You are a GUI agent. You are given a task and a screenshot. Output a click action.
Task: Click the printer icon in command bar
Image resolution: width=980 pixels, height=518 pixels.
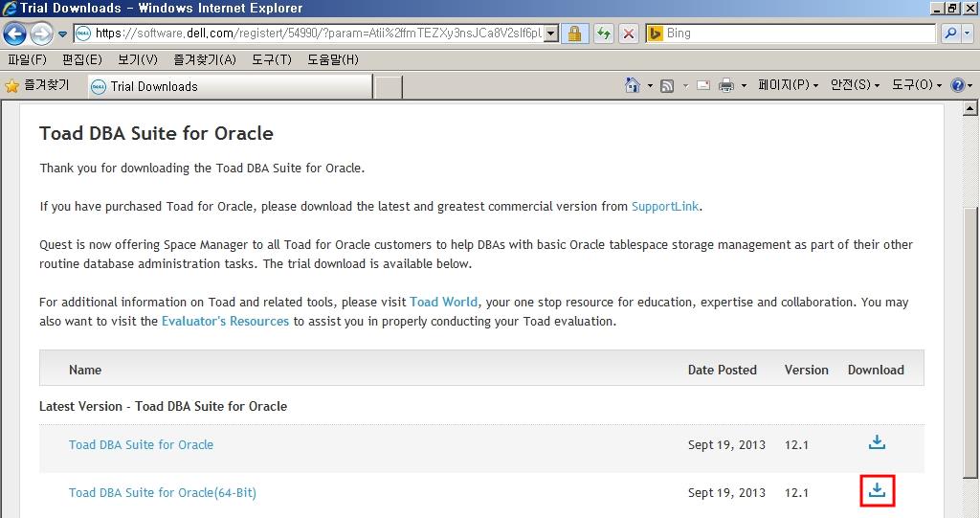(726, 85)
